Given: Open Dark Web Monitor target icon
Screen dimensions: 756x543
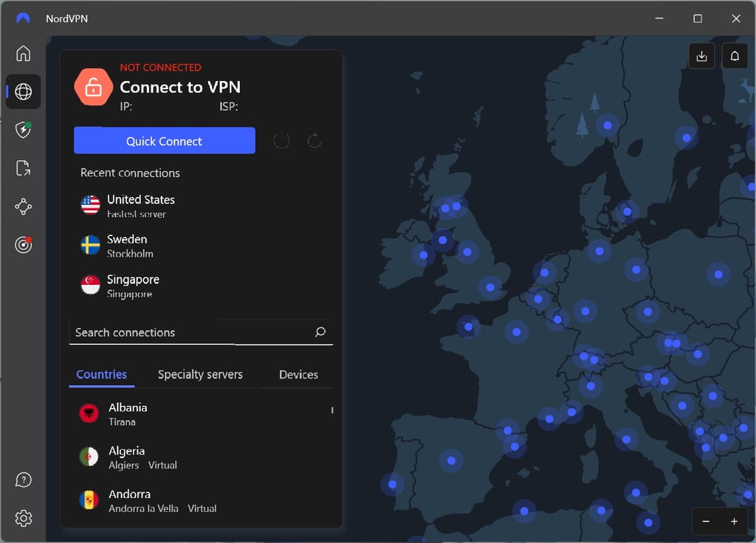Looking at the screenshot, I should (x=23, y=245).
